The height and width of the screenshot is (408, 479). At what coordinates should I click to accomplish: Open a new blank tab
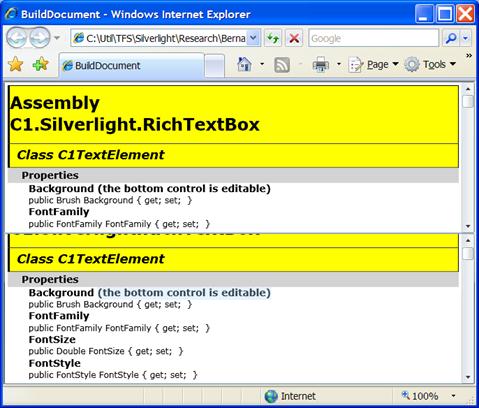point(214,66)
